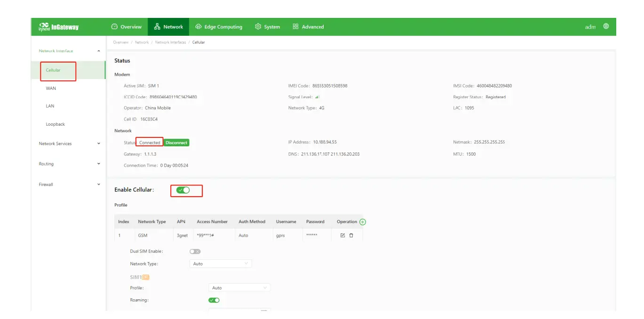Click the Cell ID value 16C03C4
Image resolution: width=644 pixels, height=319 pixels.
pyautogui.click(x=149, y=120)
